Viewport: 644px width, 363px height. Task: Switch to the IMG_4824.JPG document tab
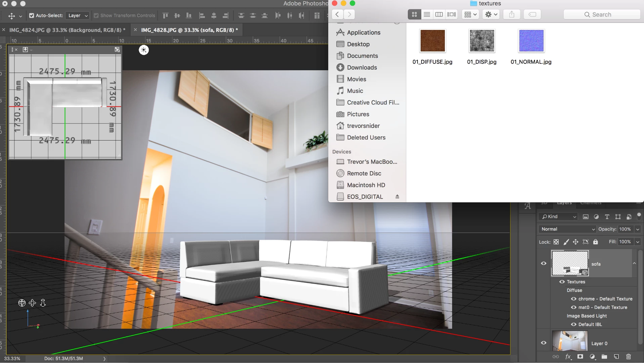coord(67,30)
